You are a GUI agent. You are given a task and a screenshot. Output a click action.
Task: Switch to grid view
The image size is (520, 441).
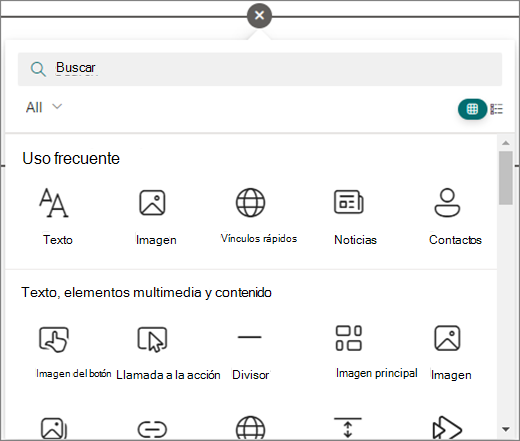click(472, 109)
